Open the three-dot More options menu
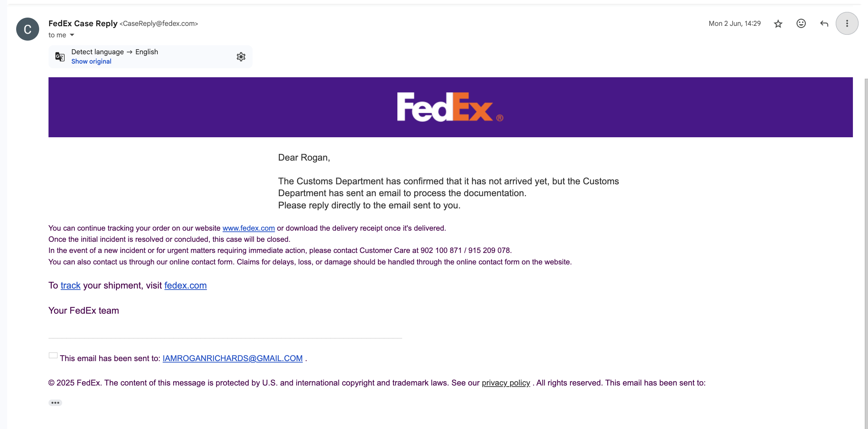Screen dimensions: 868x429 [x=847, y=24]
